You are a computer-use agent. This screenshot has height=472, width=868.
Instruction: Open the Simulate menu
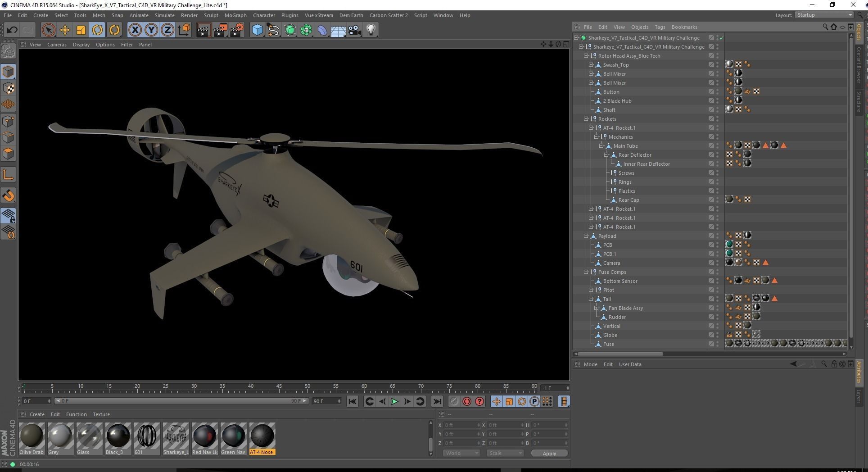pyautogui.click(x=164, y=15)
